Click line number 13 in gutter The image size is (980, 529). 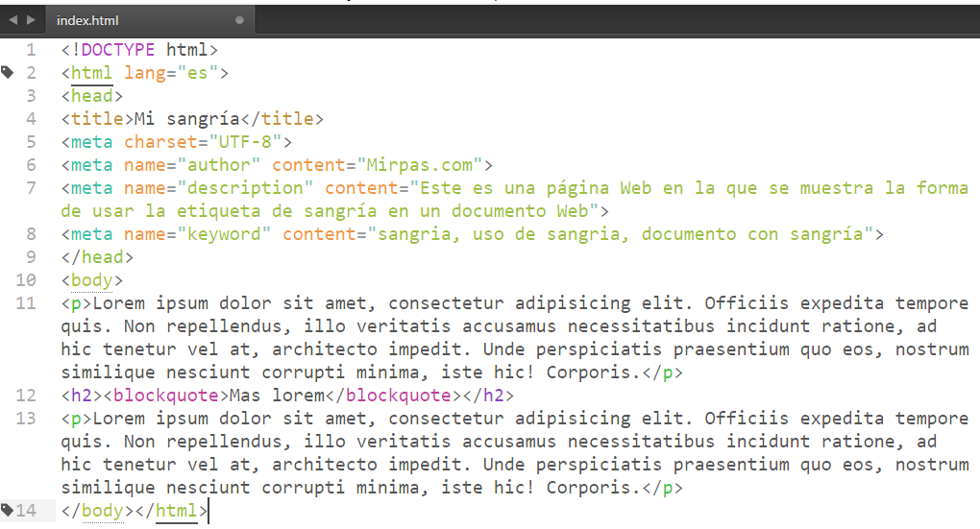(26, 419)
